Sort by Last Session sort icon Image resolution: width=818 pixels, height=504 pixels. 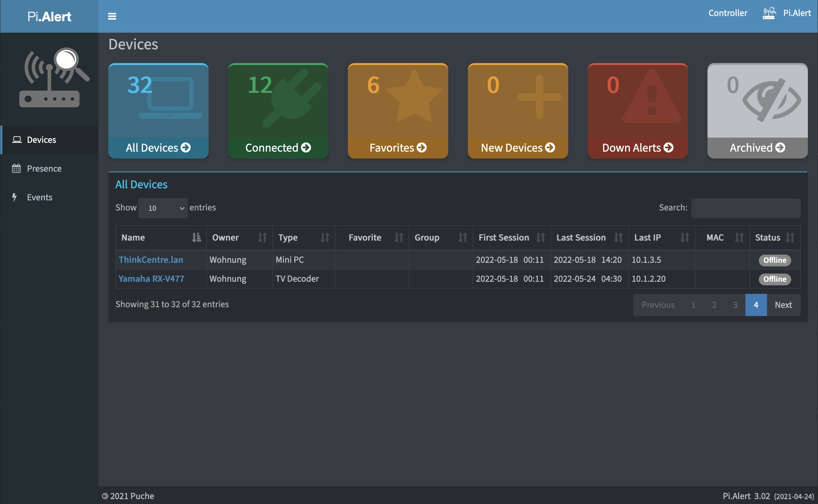(618, 237)
